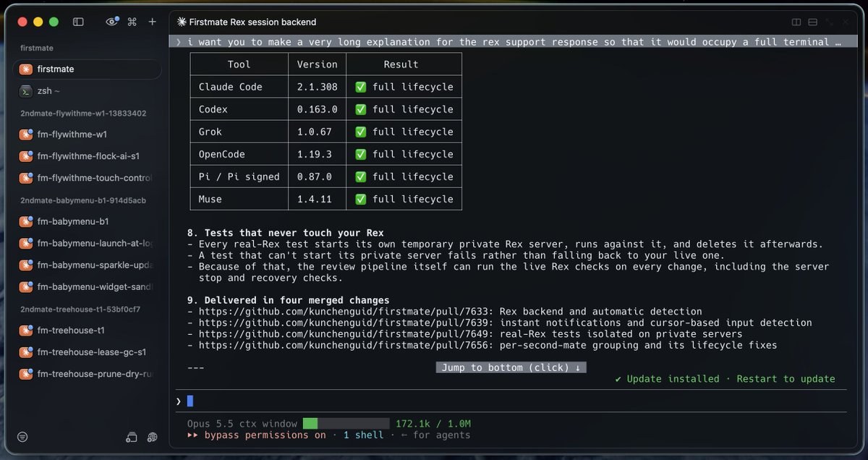
Task: Split the pane horizontally
Action: pyautogui.click(x=813, y=22)
